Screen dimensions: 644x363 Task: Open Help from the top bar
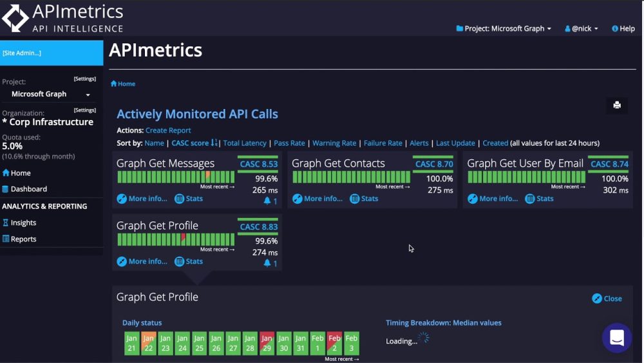(x=623, y=28)
